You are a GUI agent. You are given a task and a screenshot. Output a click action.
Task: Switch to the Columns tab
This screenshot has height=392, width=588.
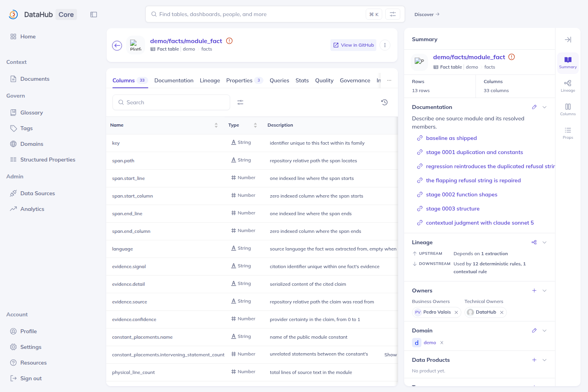pyautogui.click(x=130, y=80)
